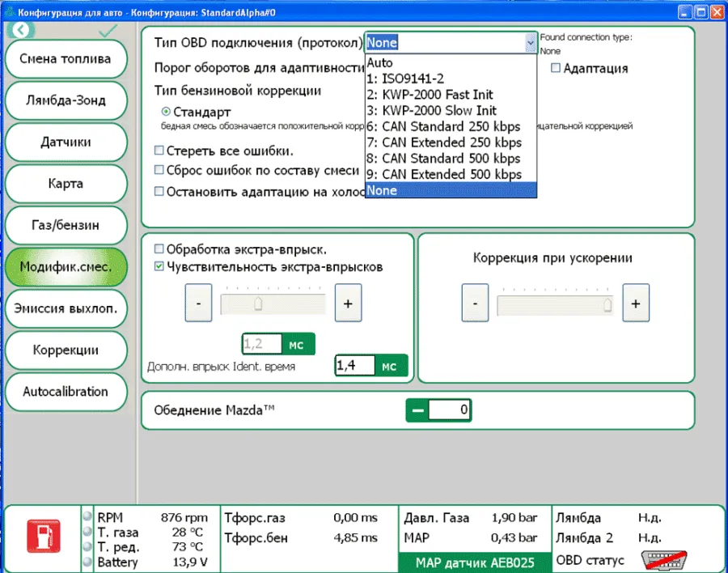Screen dimensions: 728x573
Task: Click the Лямбда 2 status label
Action: click(x=585, y=537)
